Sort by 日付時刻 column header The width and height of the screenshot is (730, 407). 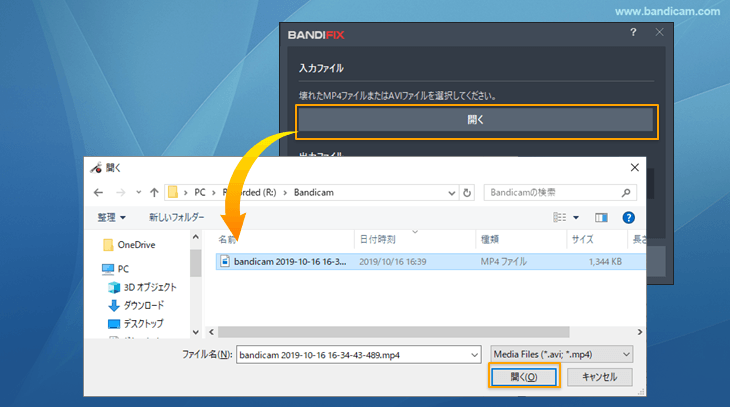click(378, 239)
